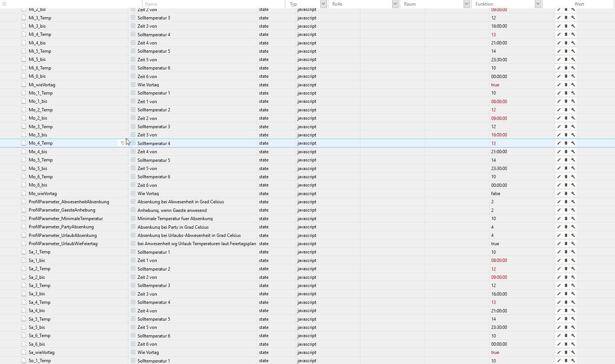Click the state icon beside Minimale Temperatur fuer Absenkung
615x364 pixels.
click(133, 218)
